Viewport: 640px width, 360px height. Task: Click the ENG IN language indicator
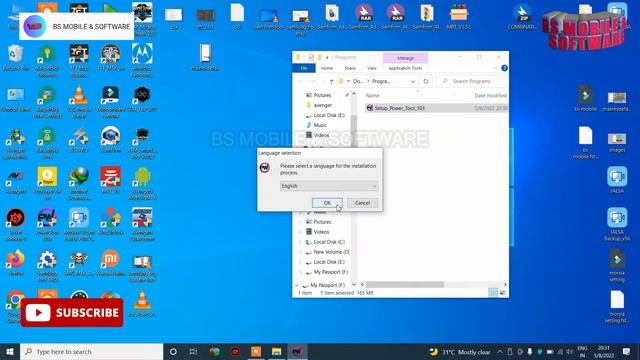tap(582, 351)
